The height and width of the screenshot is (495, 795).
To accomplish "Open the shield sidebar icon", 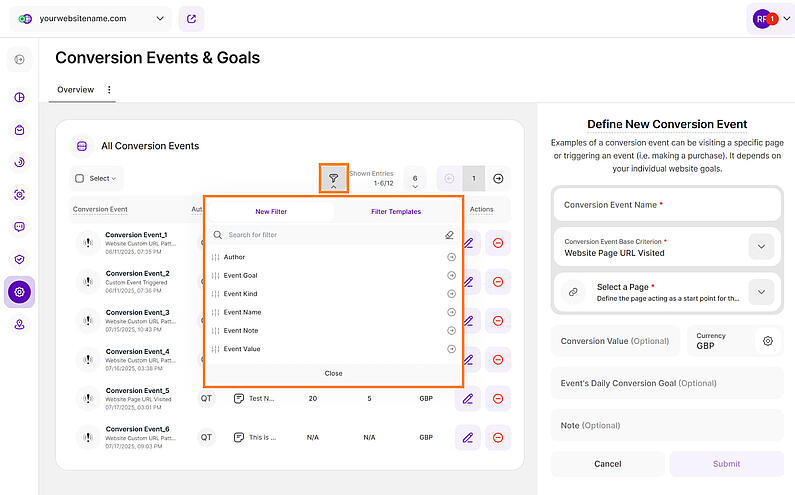I will [19, 260].
